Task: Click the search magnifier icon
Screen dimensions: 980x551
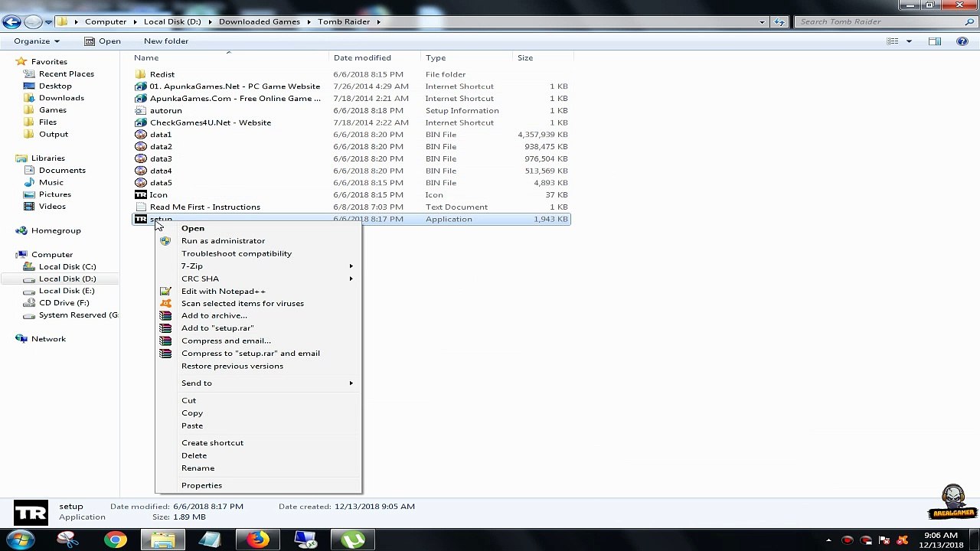Action: [x=969, y=21]
